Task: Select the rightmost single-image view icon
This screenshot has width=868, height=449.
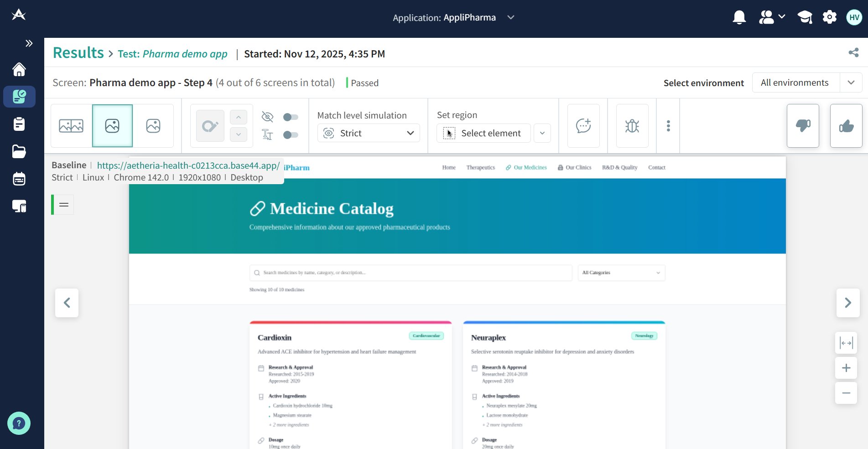Action: [x=153, y=125]
